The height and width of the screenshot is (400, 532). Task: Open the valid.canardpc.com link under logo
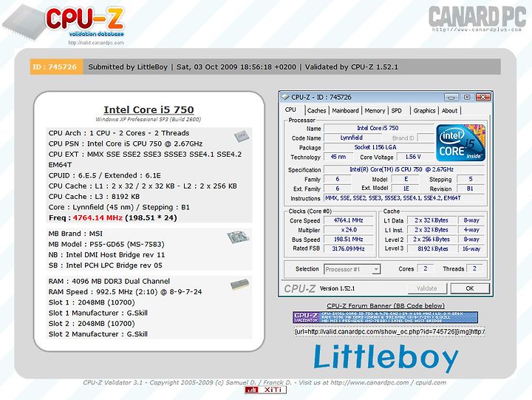pyautogui.click(x=96, y=43)
